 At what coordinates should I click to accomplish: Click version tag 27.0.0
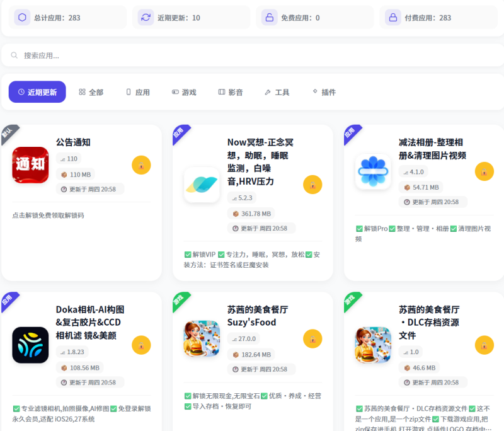pyautogui.click(x=244, y=339)
